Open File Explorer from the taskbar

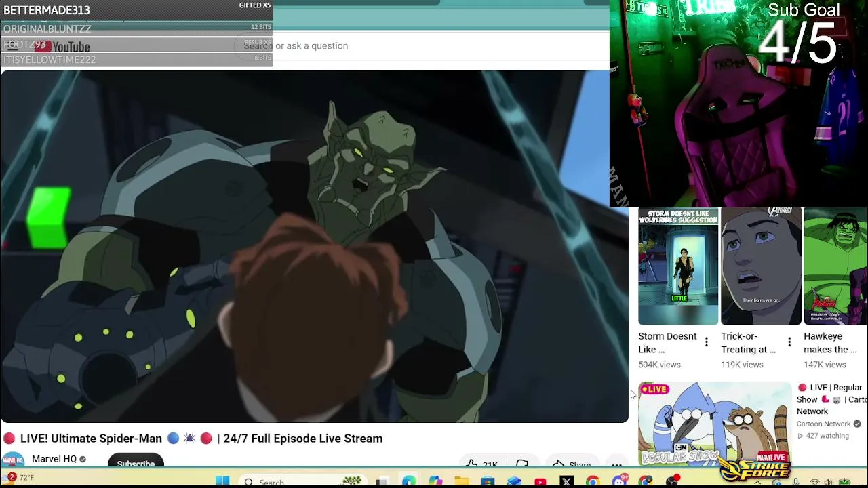pos(462,481)
